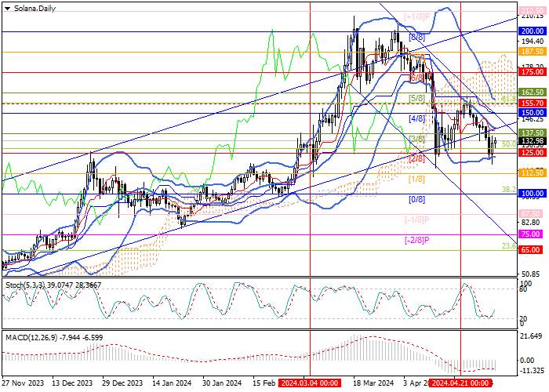Click the 50.0 Fibonacci level label

[x=509, y=143]
